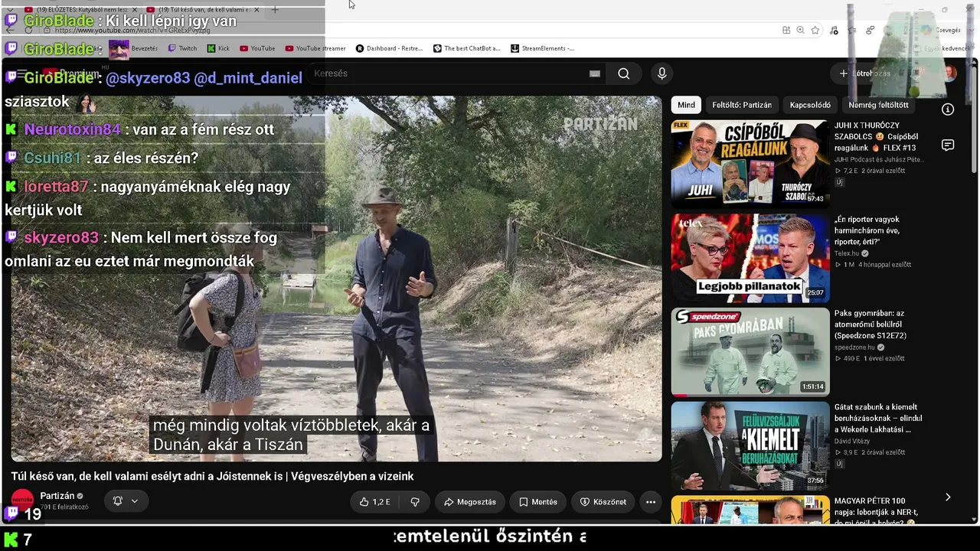Expand the right side chevron arrow panel
Image resolution: width=980 pixels, height=551 pixels.
click(x=948, y=497)
